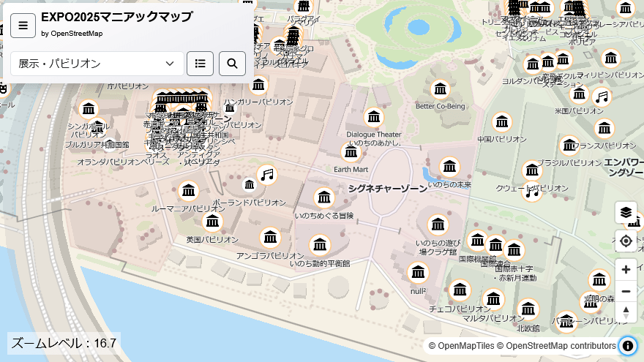Select the チェコパビリオン marker
The image size is (644, 362).
460,290
